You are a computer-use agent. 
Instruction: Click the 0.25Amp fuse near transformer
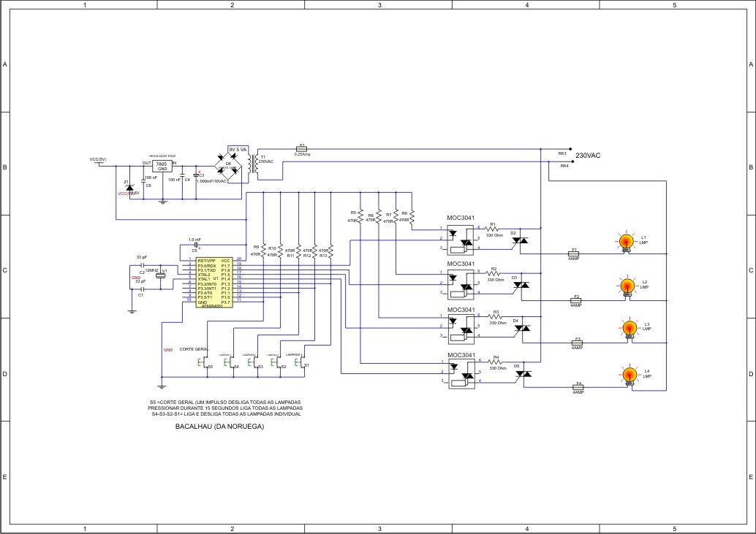pyautogui.click(x=303, y=147)
